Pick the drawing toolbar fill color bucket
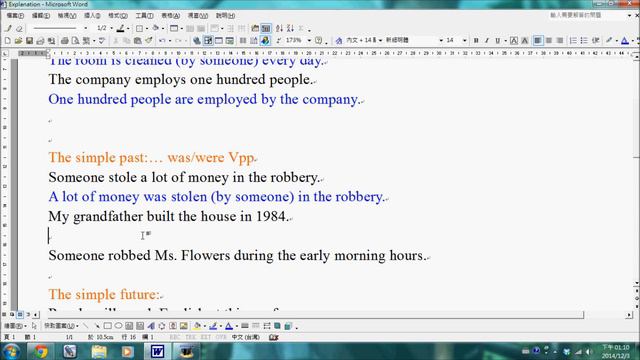640x360 pixels. [197, 326]
